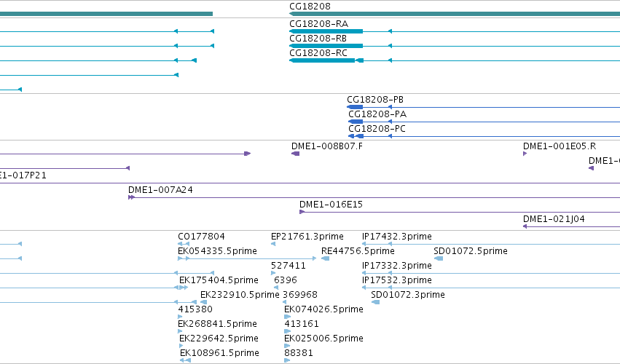The height and width of the screenshot is (364, 620).
Task: Select the DME1-016E15 feature label
Action: (x=331, y=205)
